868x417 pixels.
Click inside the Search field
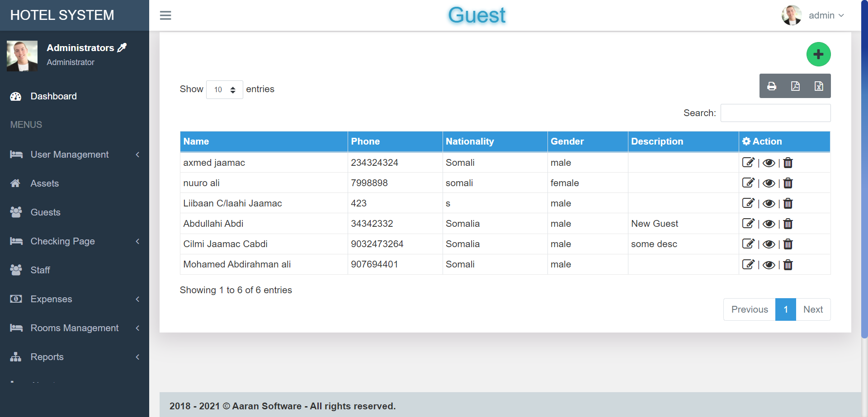coord(775,113)
